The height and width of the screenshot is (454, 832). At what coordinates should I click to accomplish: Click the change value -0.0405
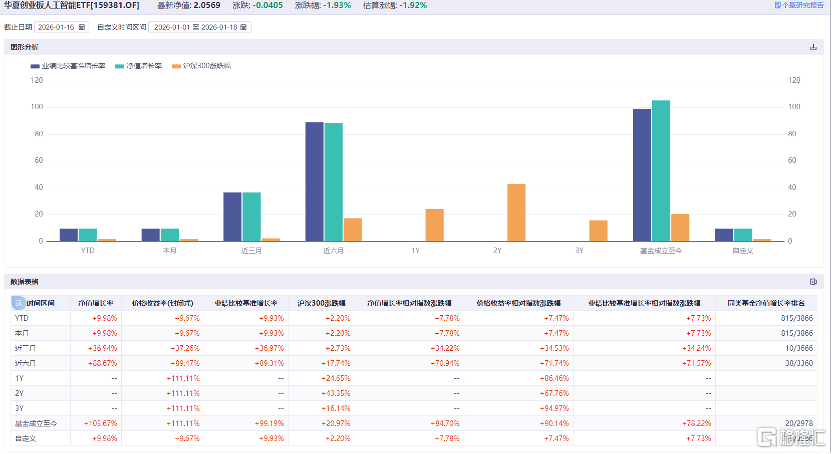[x=268, y=5]
